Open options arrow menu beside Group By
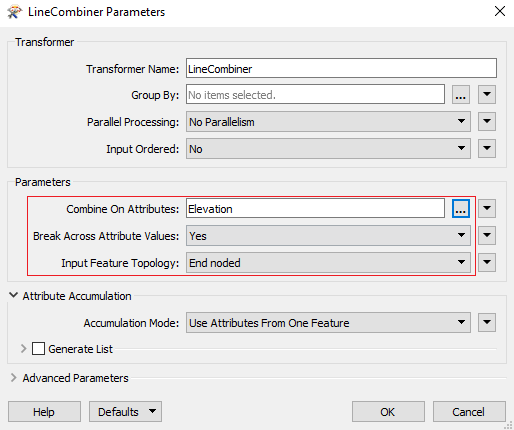514x430 pixels. 487,95
